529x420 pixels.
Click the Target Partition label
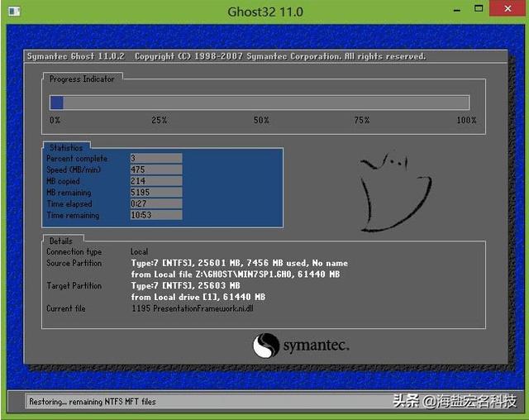click(74, 286)
